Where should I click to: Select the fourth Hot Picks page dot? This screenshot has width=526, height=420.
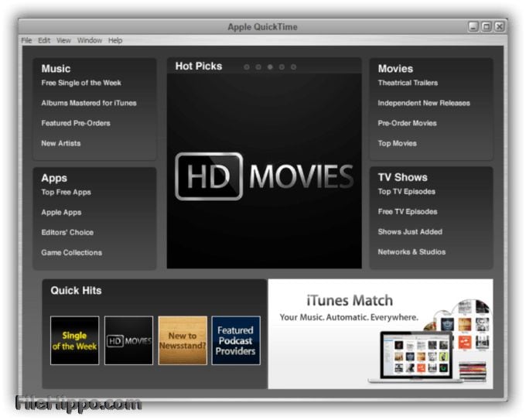pyautogui.click(x=282, y=67)
